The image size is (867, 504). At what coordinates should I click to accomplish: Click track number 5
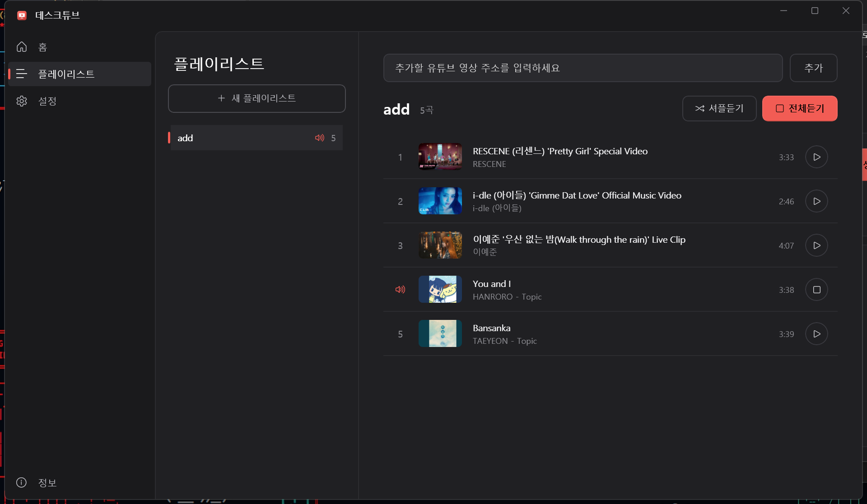400,334
